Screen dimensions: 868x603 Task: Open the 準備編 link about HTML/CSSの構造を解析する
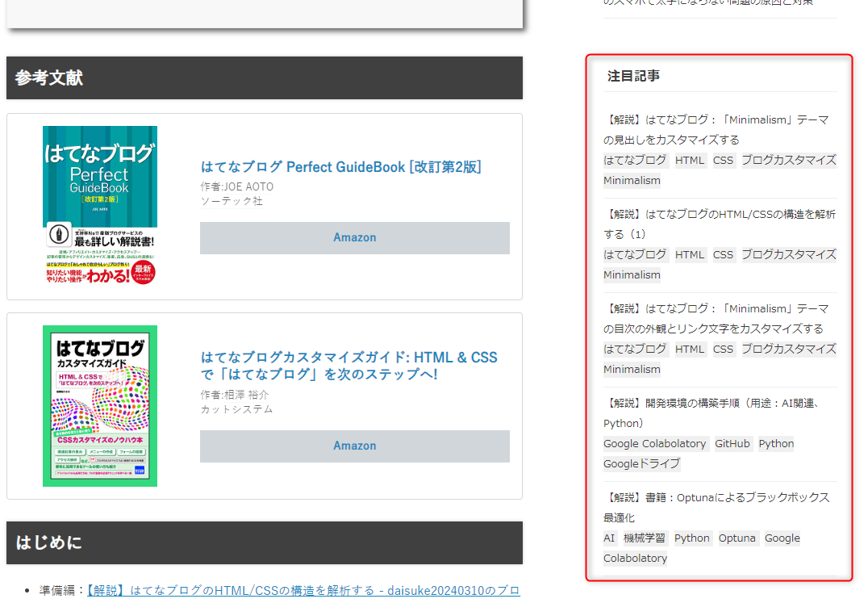tap(303, 590)
